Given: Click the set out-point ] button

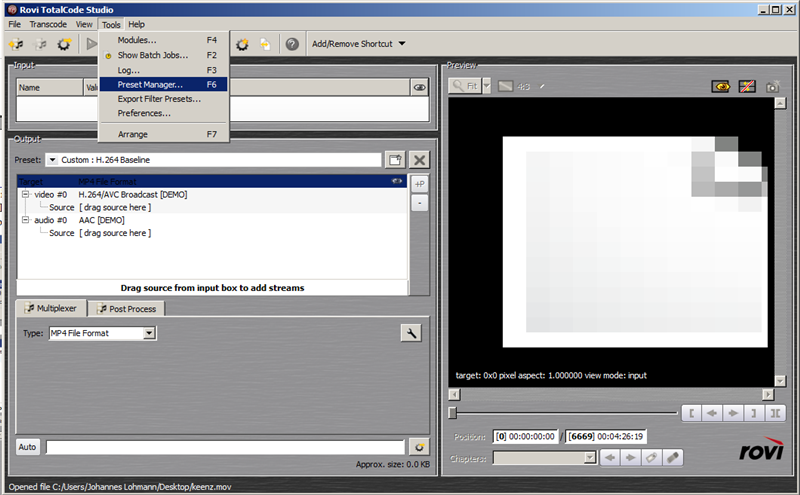Looking at the screenshot, I should [x=754, y=413].
